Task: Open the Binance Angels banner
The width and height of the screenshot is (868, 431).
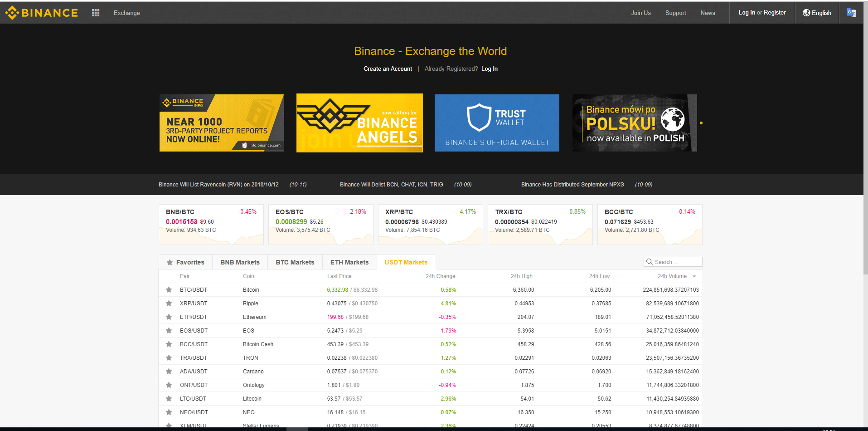Action: pos(359,123)
